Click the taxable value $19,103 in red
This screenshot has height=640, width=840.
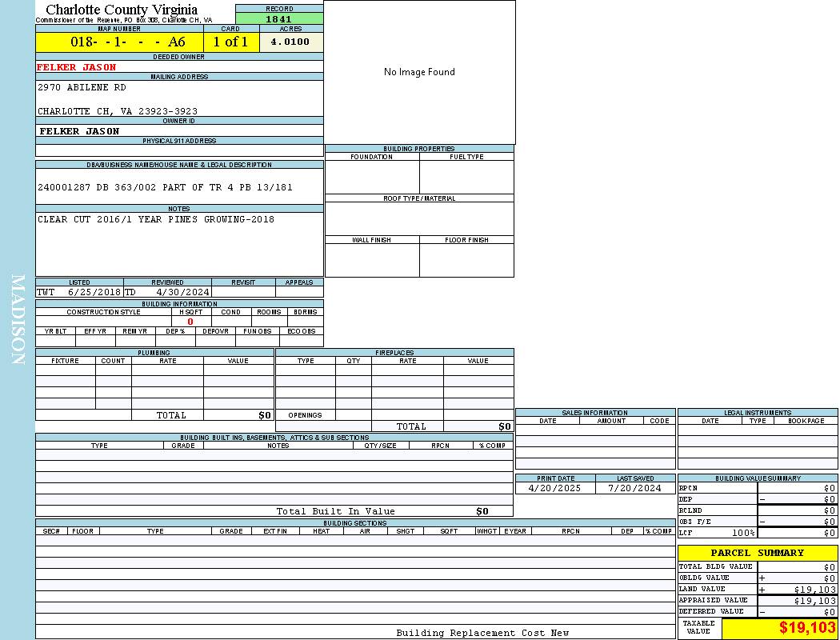pos(807,628)
